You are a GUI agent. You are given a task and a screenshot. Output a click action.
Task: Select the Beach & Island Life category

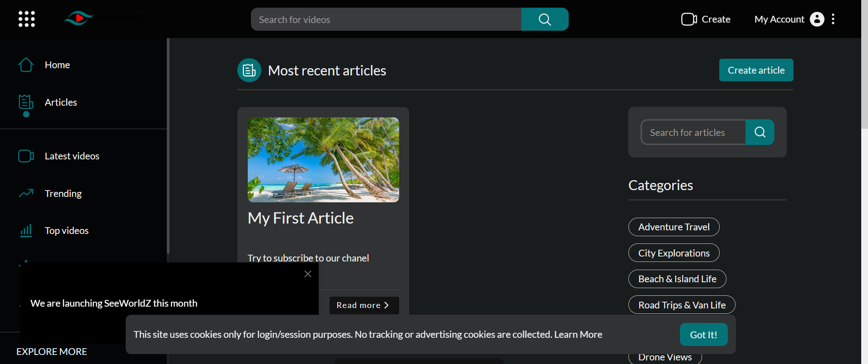[x=677, y=279]
